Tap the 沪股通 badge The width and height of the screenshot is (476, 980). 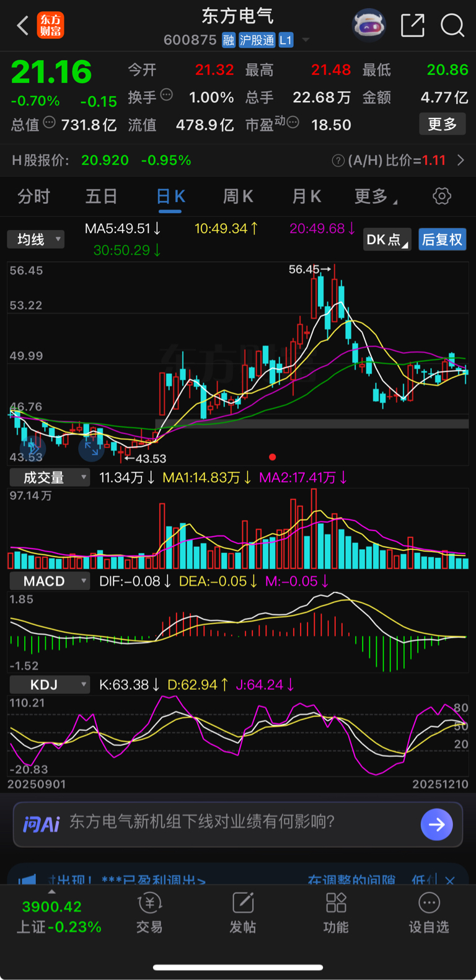tap(257, 40)
